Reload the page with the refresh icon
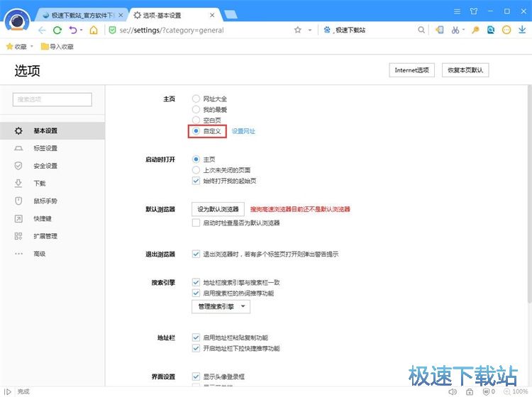This screenshot has height=397, width=532. 57,30
